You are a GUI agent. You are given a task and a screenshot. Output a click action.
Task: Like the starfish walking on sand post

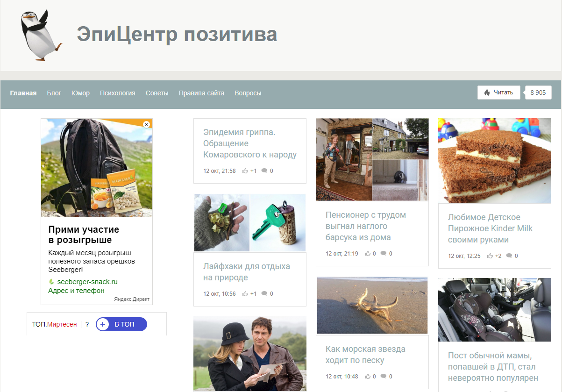tap(368, 377)
